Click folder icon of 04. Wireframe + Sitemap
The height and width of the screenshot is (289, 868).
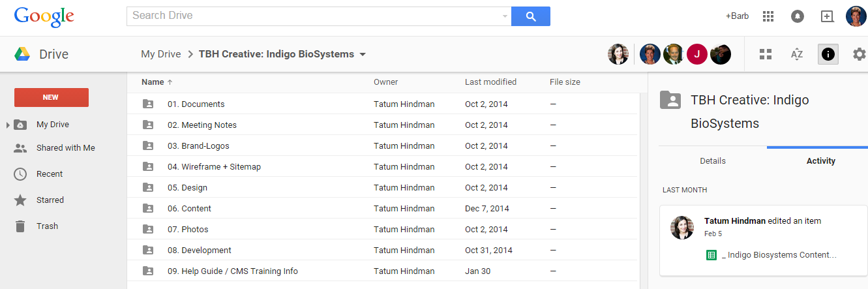148,166
